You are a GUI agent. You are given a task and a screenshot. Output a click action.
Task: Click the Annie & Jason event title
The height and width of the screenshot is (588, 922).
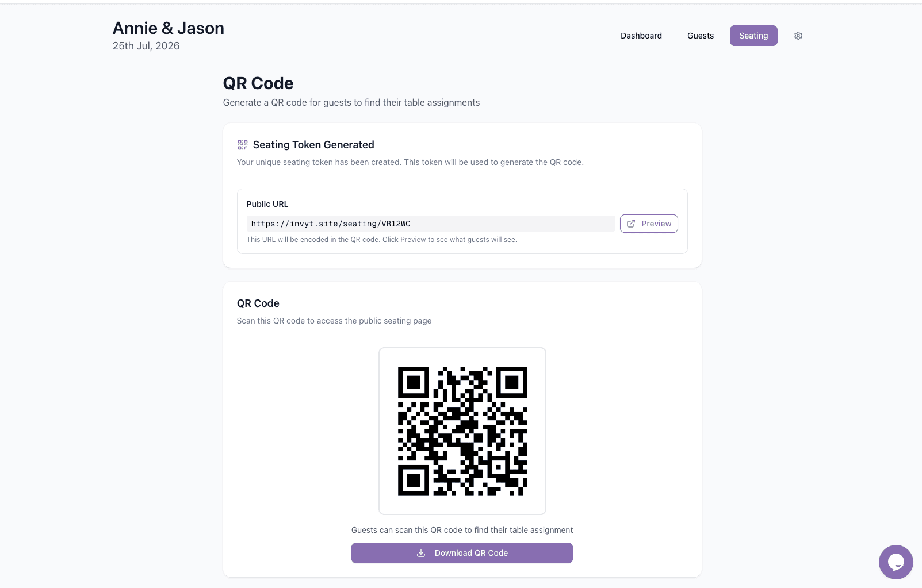pyautogui.click(x=168, y=28)
